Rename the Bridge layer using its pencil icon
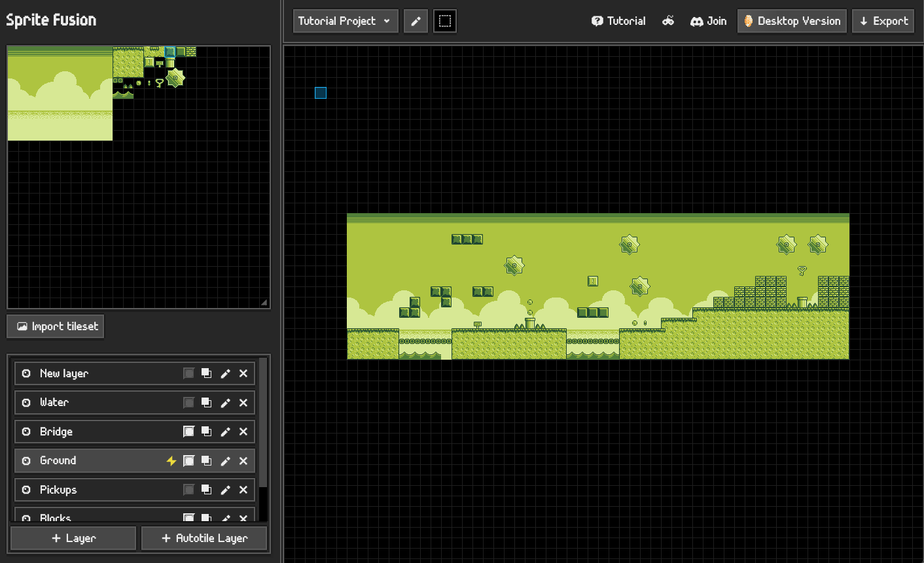 225,432
